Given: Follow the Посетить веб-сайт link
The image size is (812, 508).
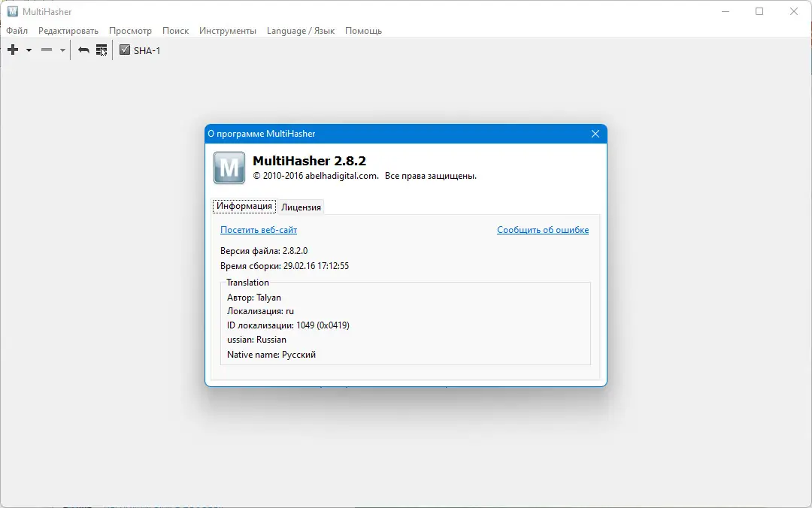Looking at the screenshot, I should tap(259, 230).
